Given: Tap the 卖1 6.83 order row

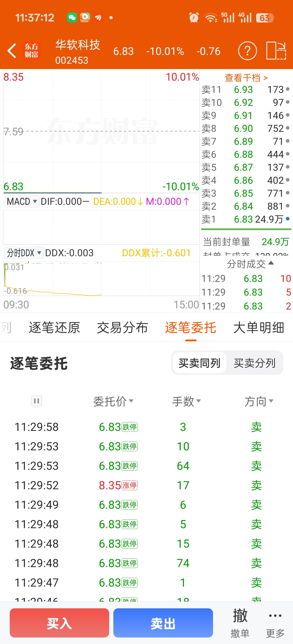Looking at the screenshot, I should pos(246,219).
